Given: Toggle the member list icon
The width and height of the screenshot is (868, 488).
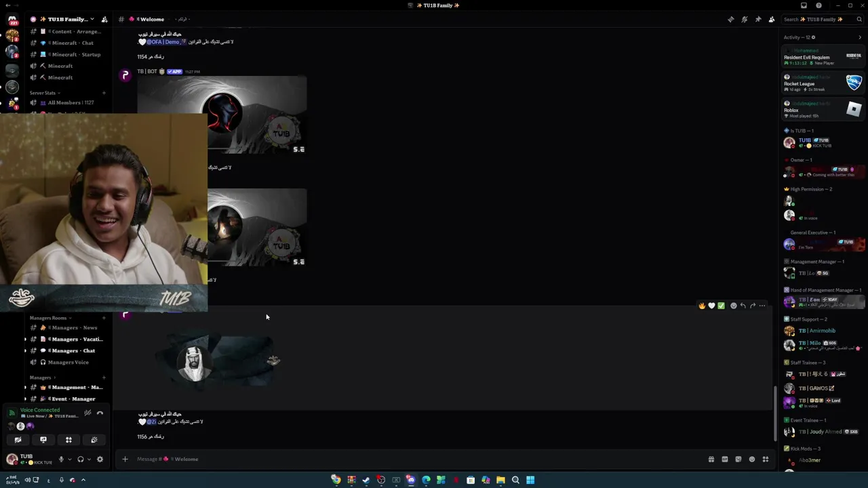Looking at the screenshot, I should [771, 19].
